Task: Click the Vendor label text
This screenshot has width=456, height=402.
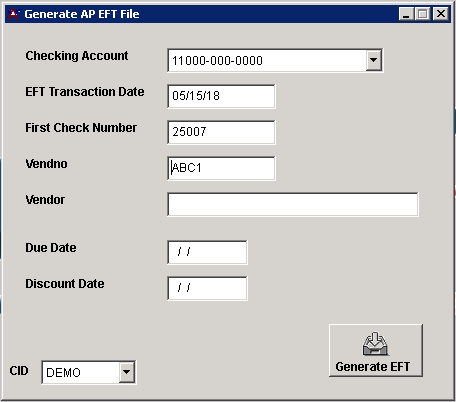Action: pos(45,200)
